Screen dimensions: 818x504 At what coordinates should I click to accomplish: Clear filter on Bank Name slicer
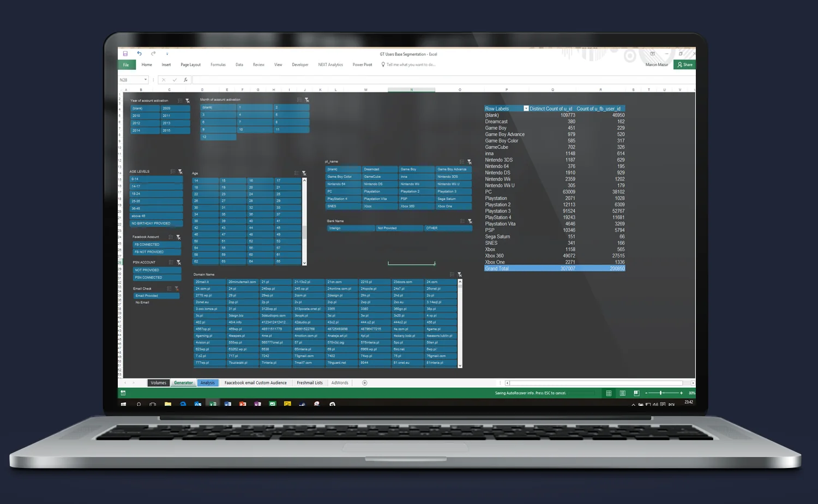[x=470, y=221]
